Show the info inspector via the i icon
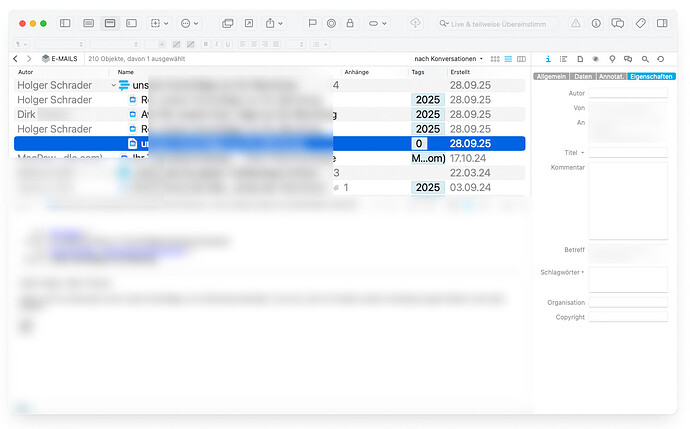 (x=548, y=59)
